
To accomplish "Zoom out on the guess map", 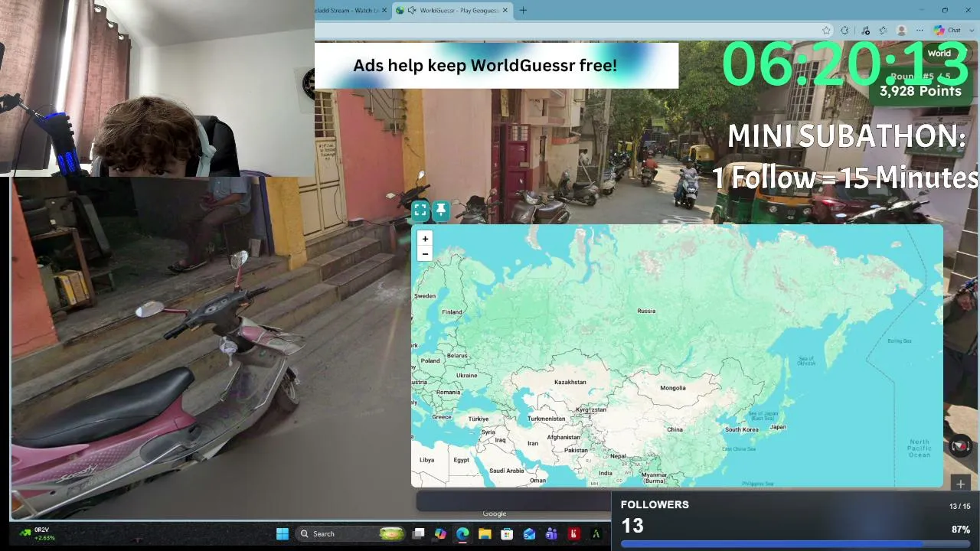I will (x=425, y=254).
